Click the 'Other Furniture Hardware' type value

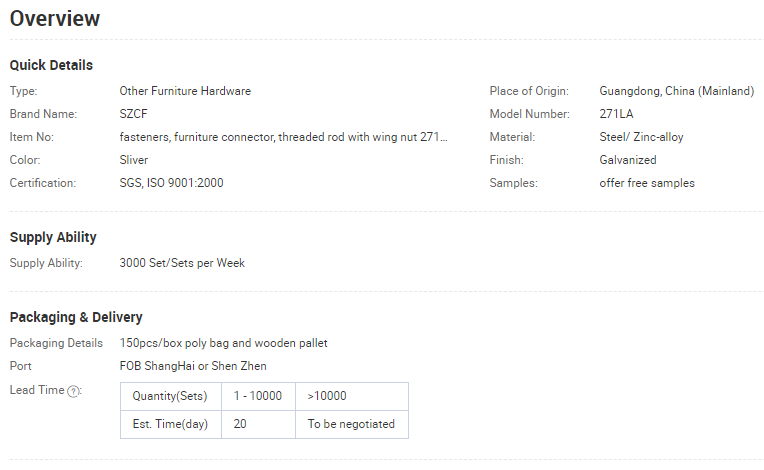185,91
